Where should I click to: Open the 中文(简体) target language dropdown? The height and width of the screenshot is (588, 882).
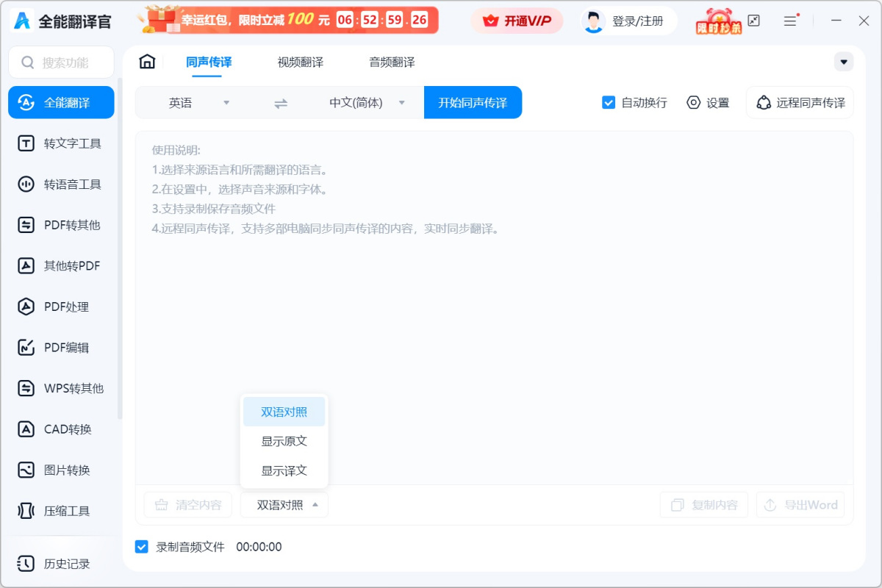366,103
